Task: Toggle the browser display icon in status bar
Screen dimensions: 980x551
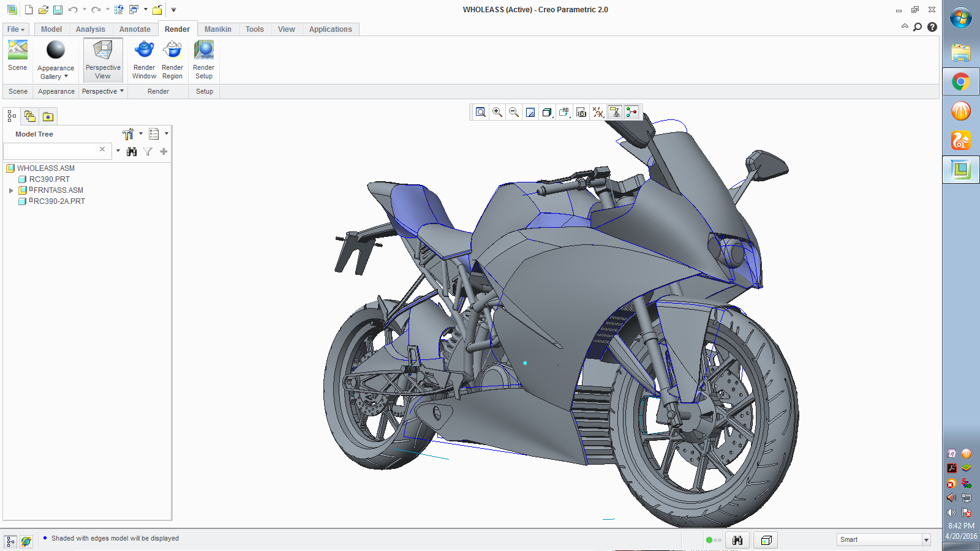Action: pos(26,541)
